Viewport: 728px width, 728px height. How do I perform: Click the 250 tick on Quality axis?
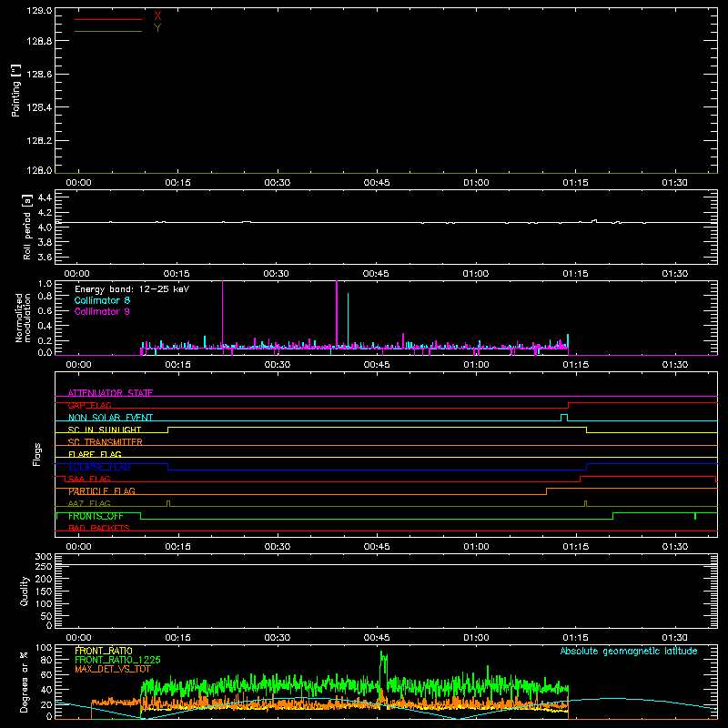(x=43, y=566)
